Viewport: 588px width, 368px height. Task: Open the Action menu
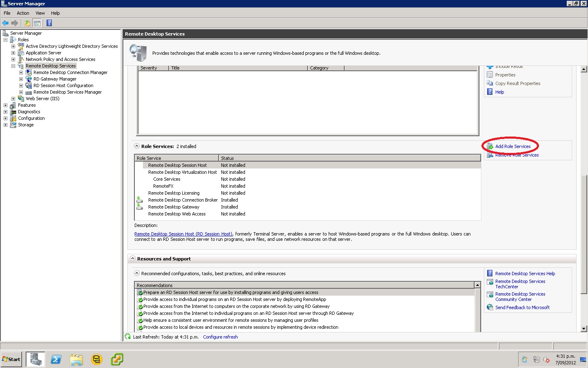coord(22,13)
